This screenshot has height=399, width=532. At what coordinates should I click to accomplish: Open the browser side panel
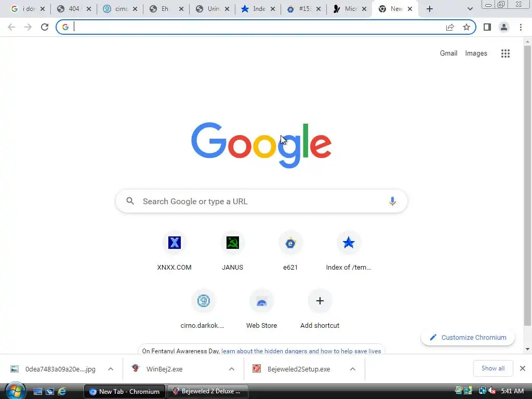pyautogui.click(x=487, y=27)
